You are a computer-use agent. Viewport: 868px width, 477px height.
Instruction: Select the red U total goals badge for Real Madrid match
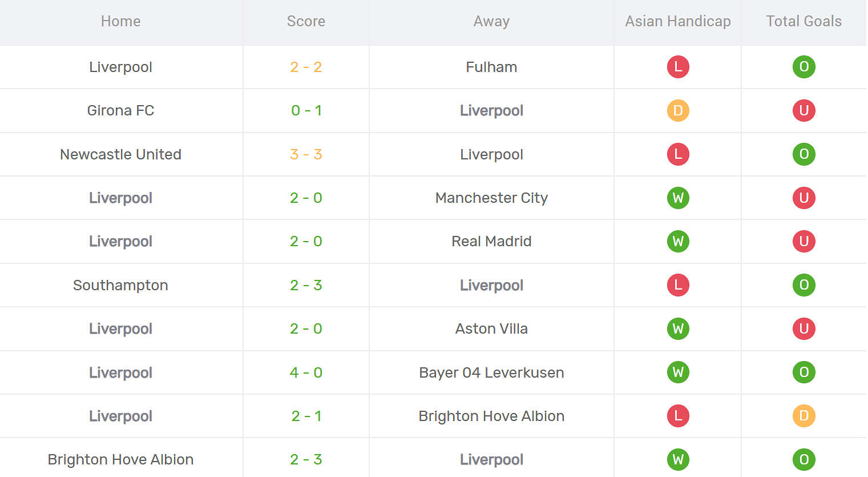click(804, 241)
